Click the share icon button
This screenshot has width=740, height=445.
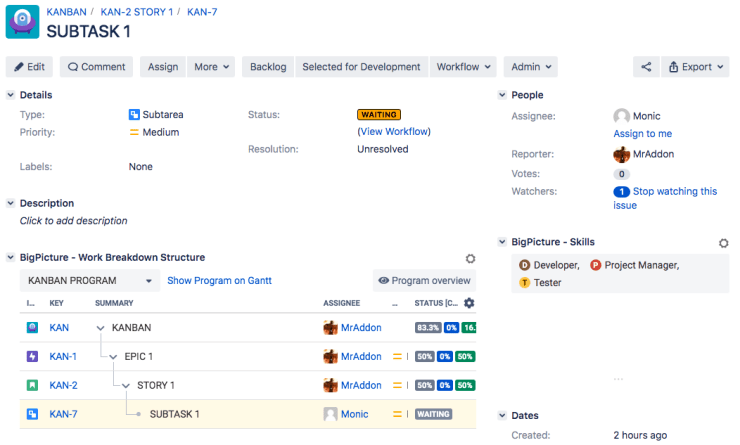[x=646, y=67]
